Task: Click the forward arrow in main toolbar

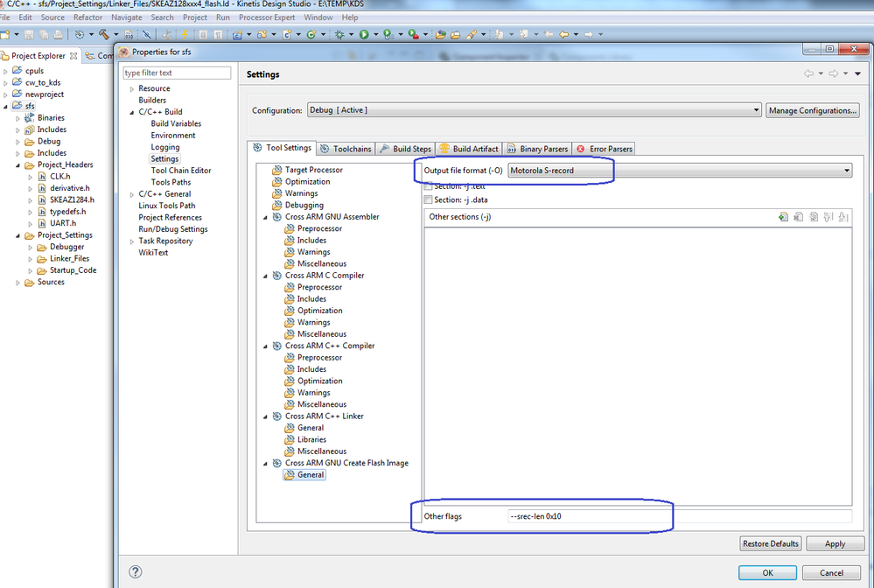Action: (x=588, y=34)
